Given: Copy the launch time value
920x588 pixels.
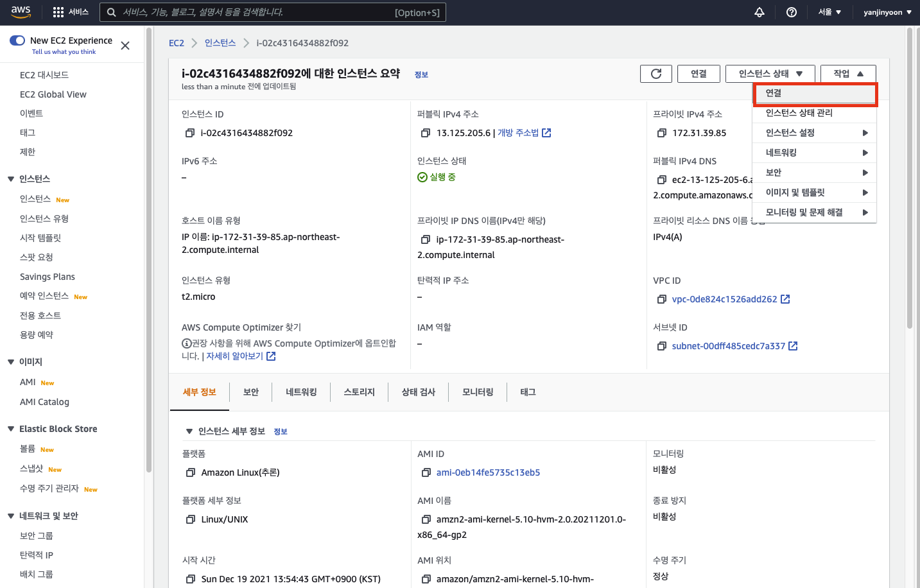Looking at the screenshot, I should coord(191,579).
